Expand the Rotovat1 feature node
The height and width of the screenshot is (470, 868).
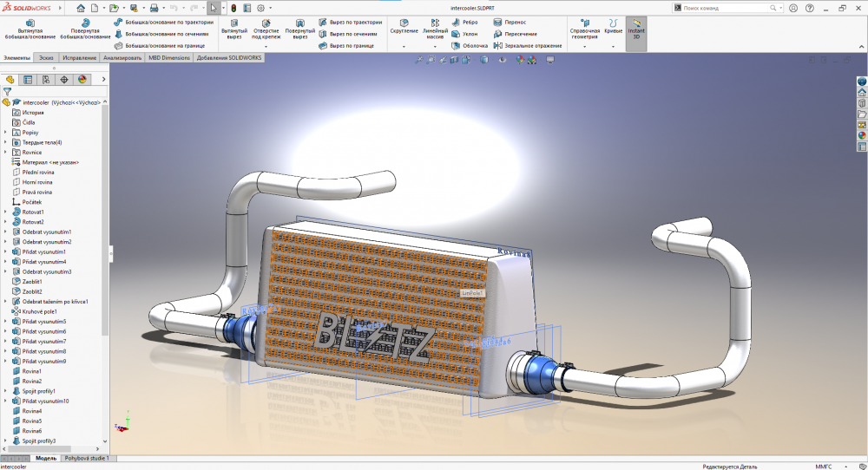point(5,212)
